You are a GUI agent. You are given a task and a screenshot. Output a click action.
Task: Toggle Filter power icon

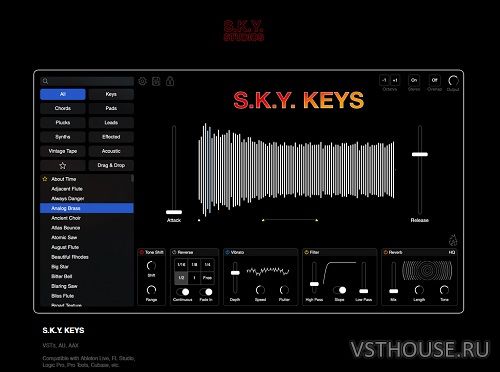point(306,252)
